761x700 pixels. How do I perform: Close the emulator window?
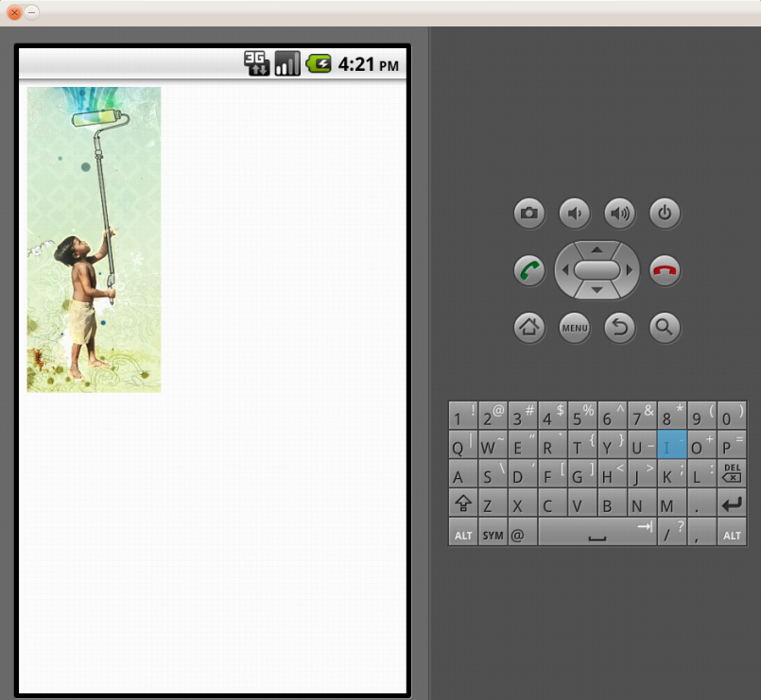tap(14, 12)
